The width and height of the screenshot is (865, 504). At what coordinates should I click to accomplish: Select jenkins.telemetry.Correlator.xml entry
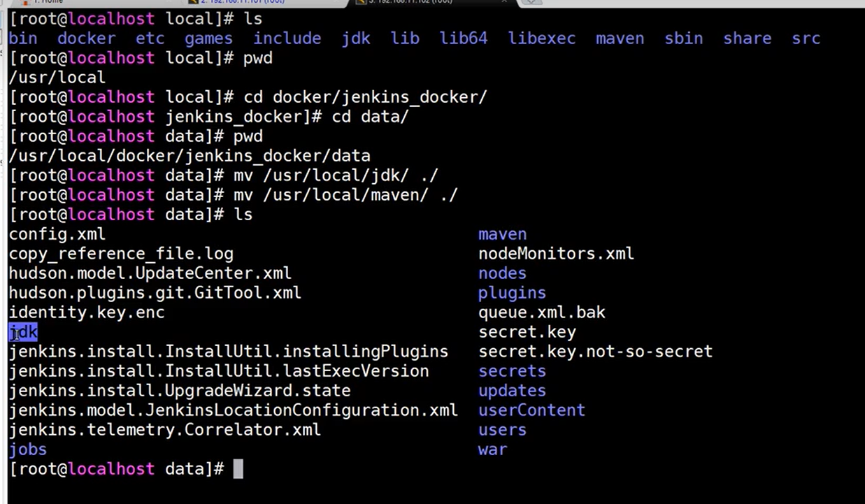point(165,430)
